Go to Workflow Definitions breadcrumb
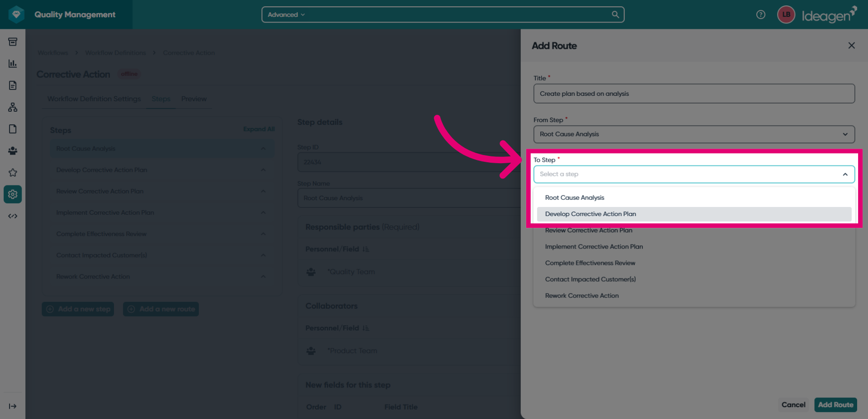 116,53
